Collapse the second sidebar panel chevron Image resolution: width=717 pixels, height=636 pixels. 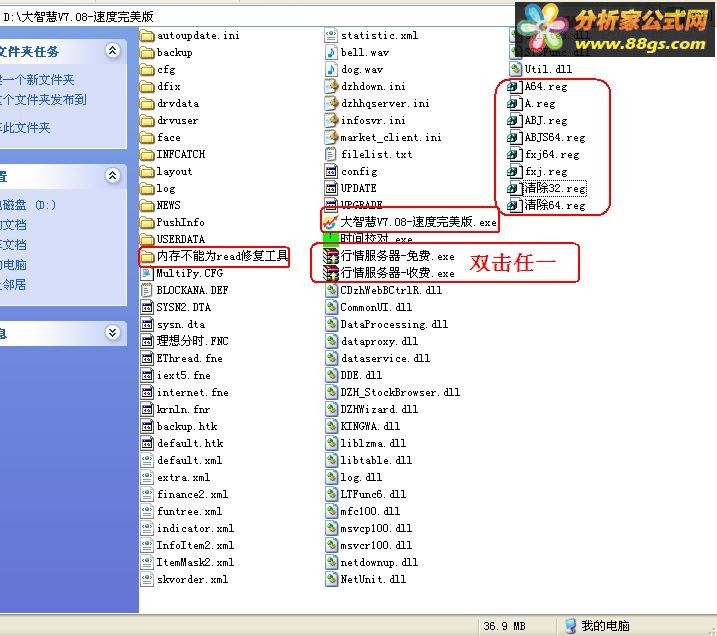click(x=112, y=175)
